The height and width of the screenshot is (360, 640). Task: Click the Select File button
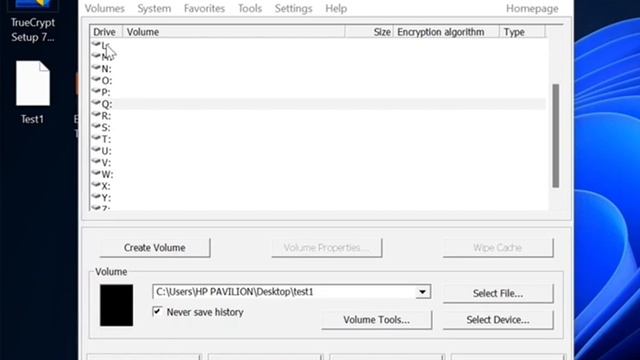(498, 293)
